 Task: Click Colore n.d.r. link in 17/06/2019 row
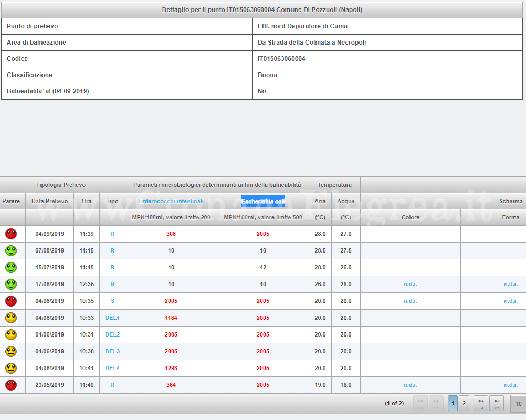click(x=411, y=284)
